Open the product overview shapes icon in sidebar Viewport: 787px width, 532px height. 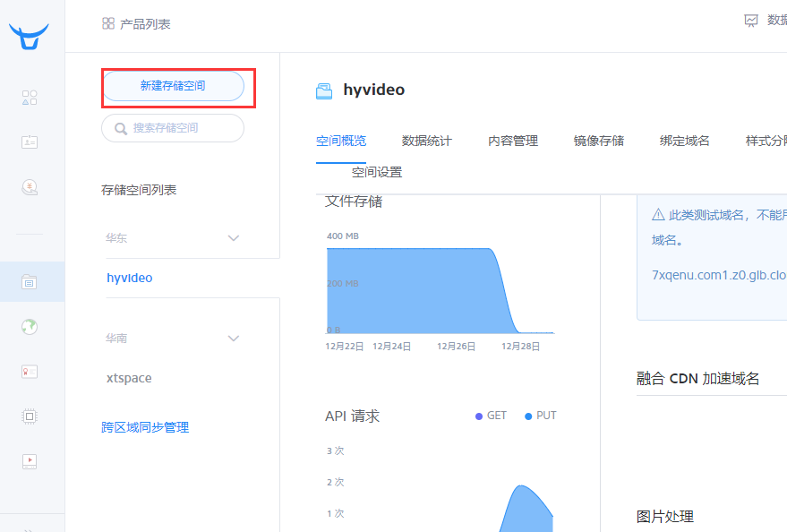(x=30, y=98)
